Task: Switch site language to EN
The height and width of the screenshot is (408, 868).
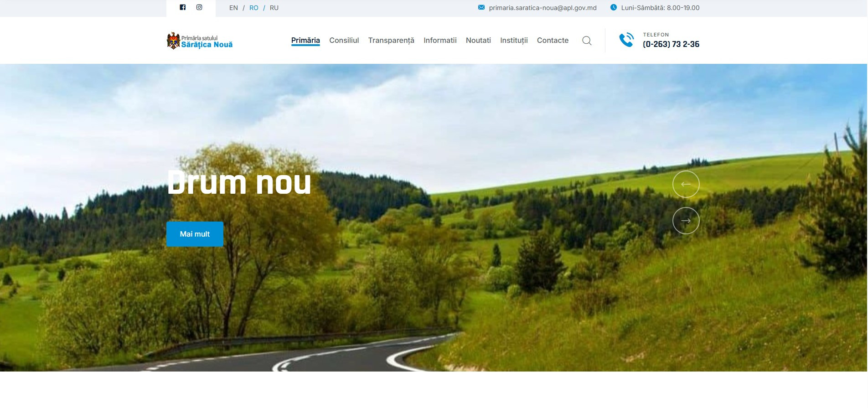Action: click(233, 8)
